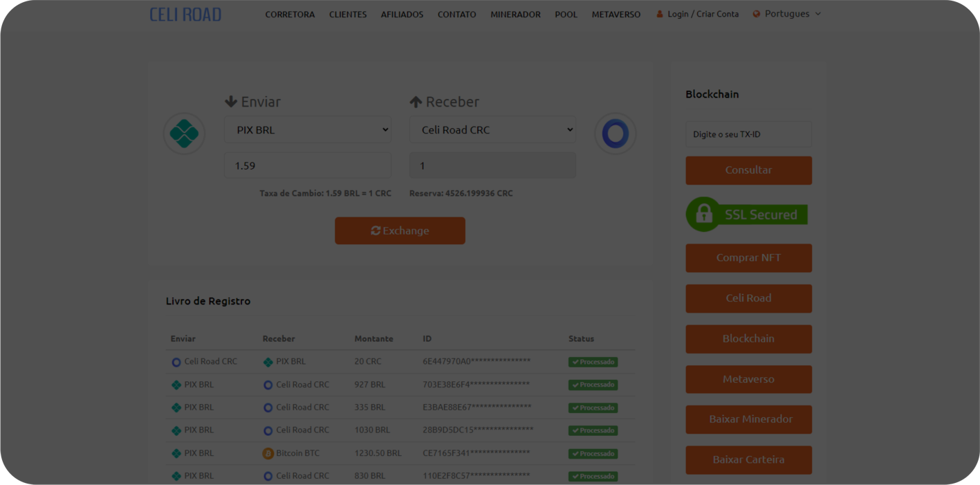Viewport: 980px width, 485px height.
Task: Click the 1230.50 BRL amount cell
Action: pos(378,453)
